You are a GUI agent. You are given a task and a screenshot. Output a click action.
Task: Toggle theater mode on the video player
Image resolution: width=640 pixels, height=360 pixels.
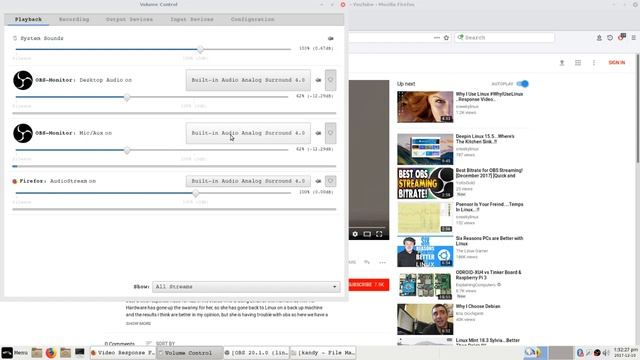pos(367,234)
